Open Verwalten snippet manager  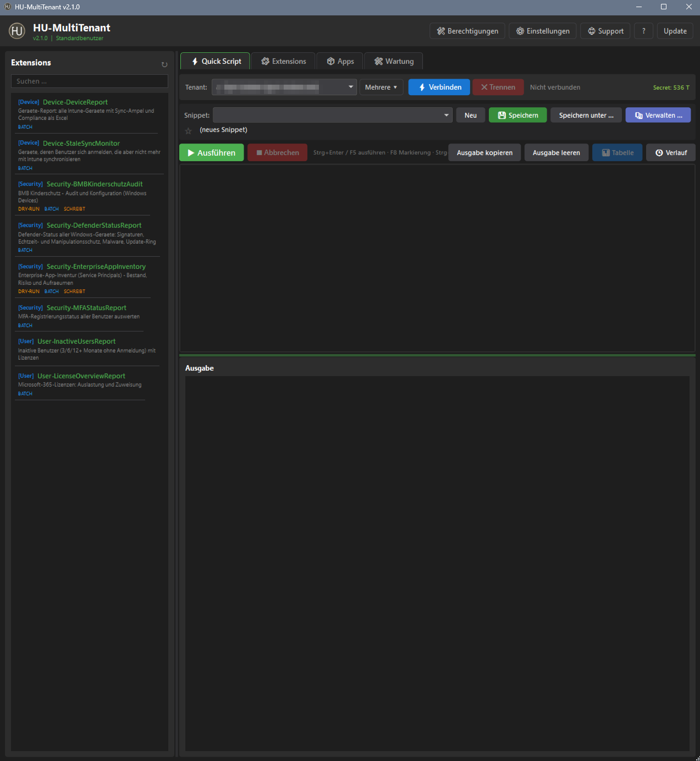pyautogui.click(x=658, y=115)
